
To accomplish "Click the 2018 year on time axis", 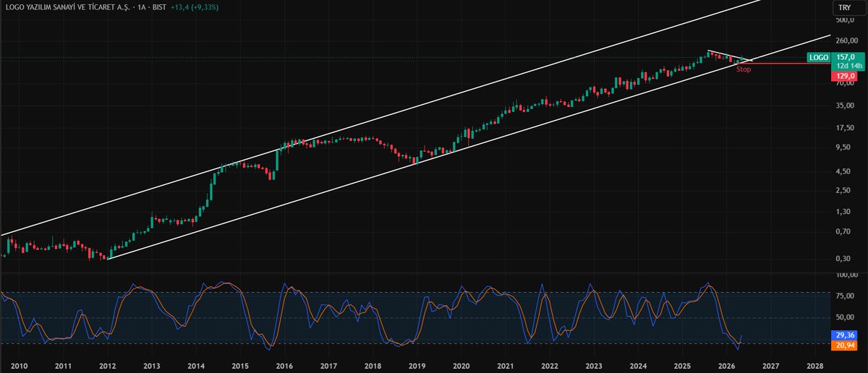I will click(373, 366).
